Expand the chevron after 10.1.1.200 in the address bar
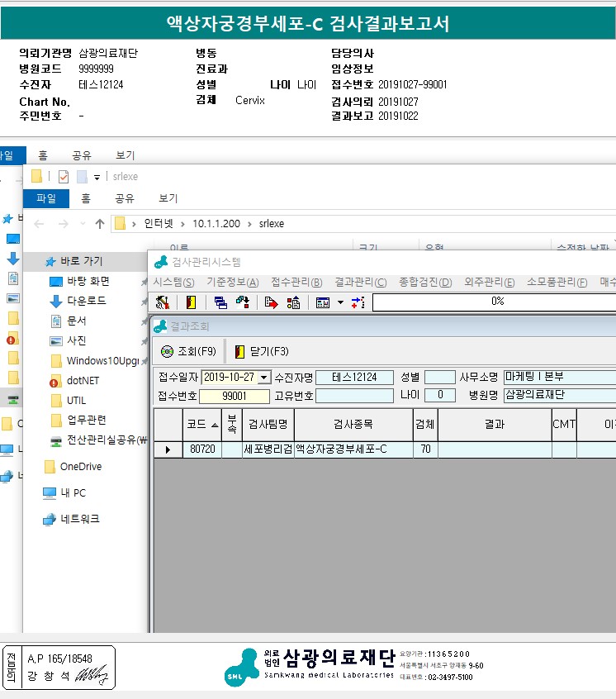 (x=249, y=224)
